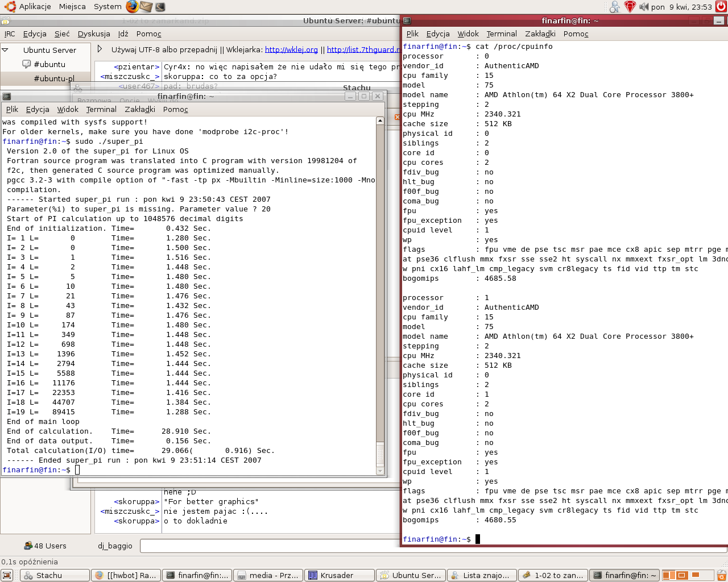This screenshot has height=582, width=728.
Task: Collapse the Ubuntu Server tree node
Action: click(5, 50)
